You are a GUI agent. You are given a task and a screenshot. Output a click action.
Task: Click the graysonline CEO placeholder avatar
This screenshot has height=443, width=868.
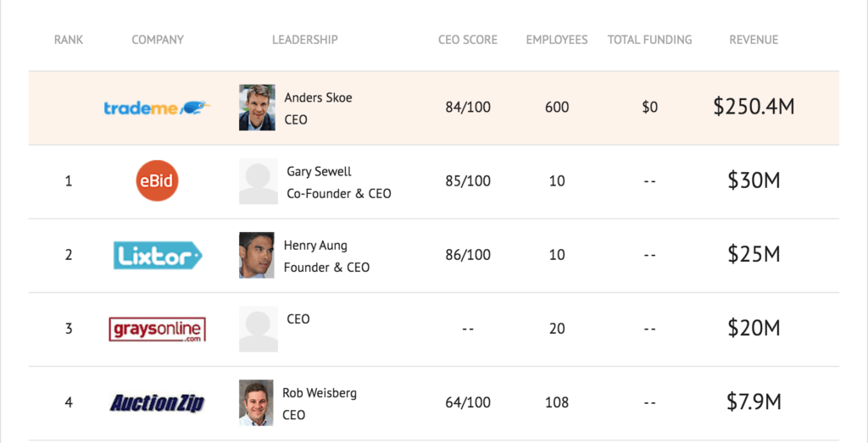(258, 329)
